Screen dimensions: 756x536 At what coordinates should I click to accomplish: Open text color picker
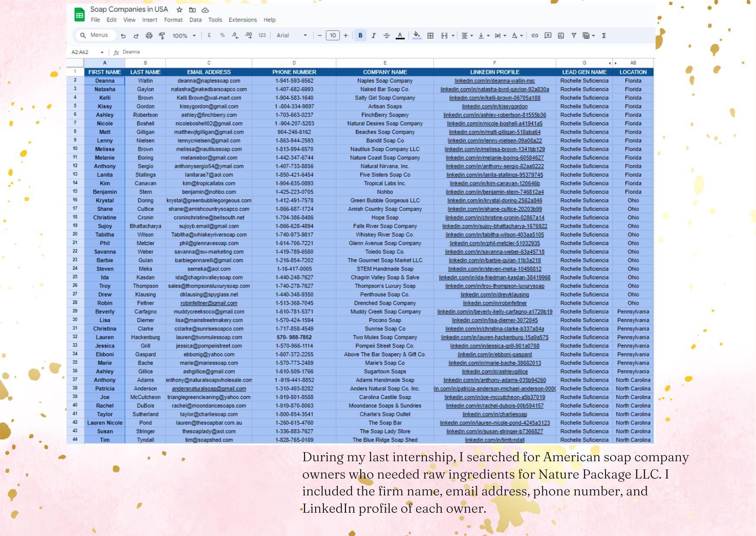400,36
